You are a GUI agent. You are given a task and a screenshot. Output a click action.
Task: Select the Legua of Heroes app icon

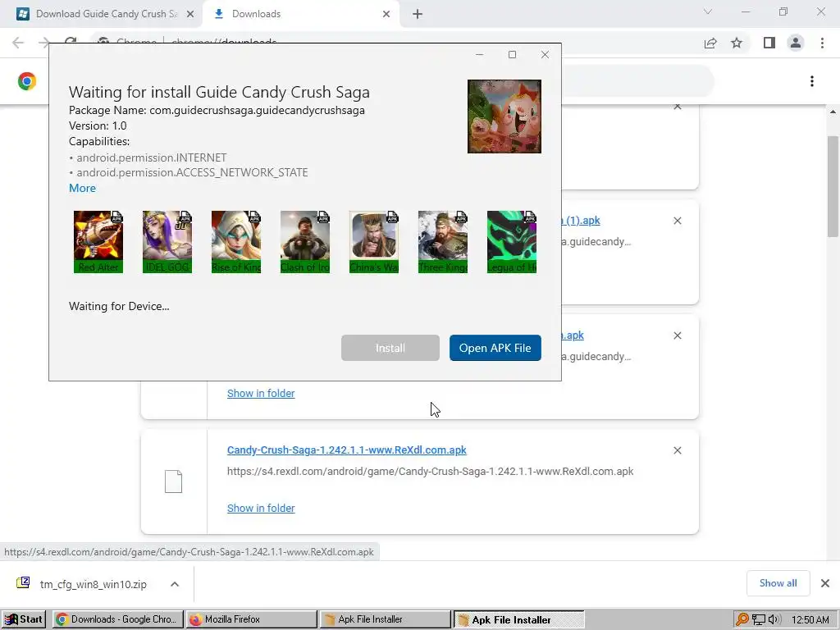point(512,242)
